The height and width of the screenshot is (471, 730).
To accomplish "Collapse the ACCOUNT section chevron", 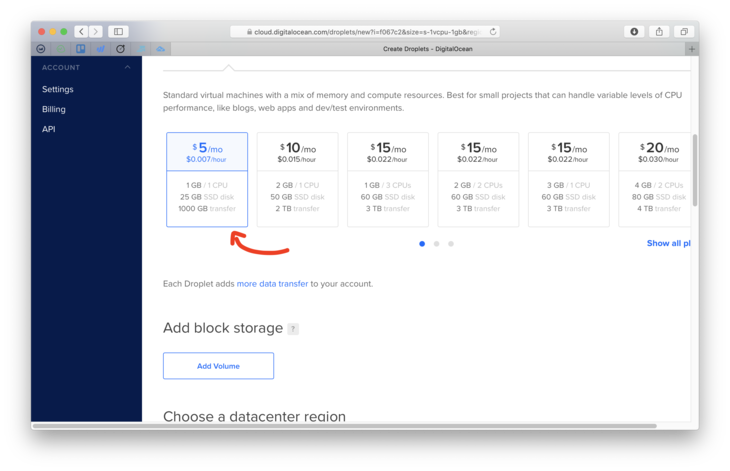I will click(x=127, y=68).
